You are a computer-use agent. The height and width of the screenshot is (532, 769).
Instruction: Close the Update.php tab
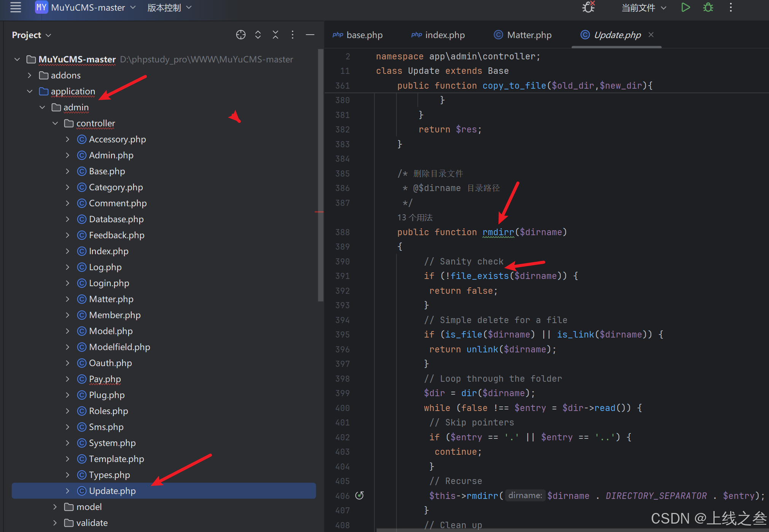pos(651,35)
